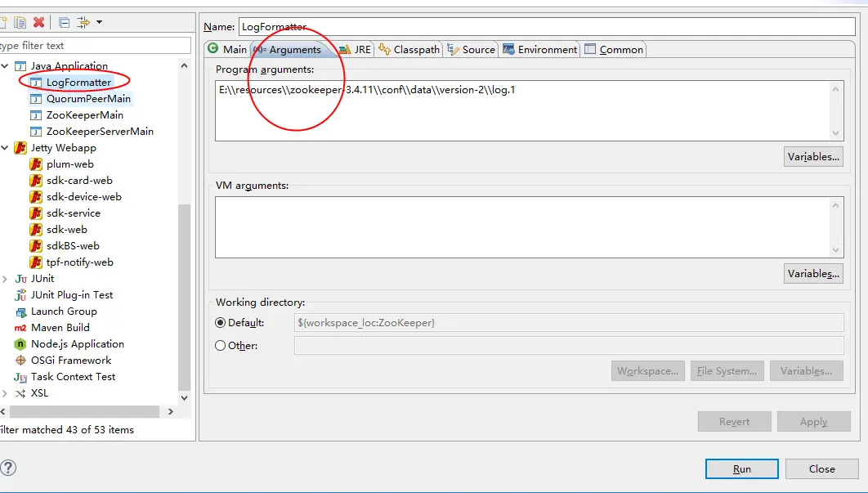Open the filter launch configurations menu
Image resolution: width=868 pixels, height=493 pixels.
click(x=99, y=22)
